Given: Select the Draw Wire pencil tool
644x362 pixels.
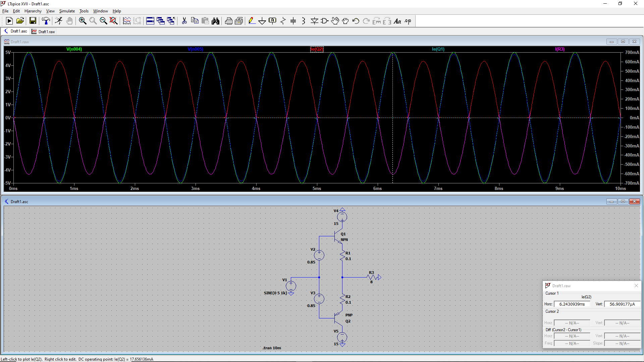Looking at the screenshot, I should (252, 21).
